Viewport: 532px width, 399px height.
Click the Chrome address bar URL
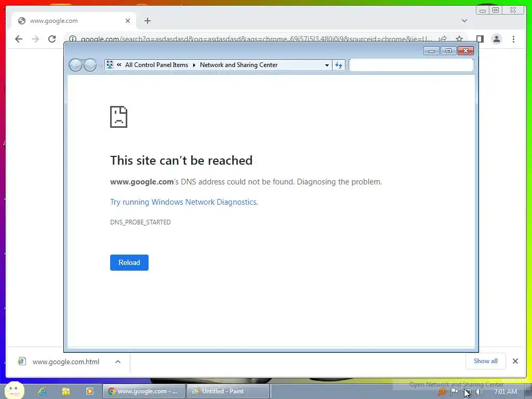click(x=256, y=39)
